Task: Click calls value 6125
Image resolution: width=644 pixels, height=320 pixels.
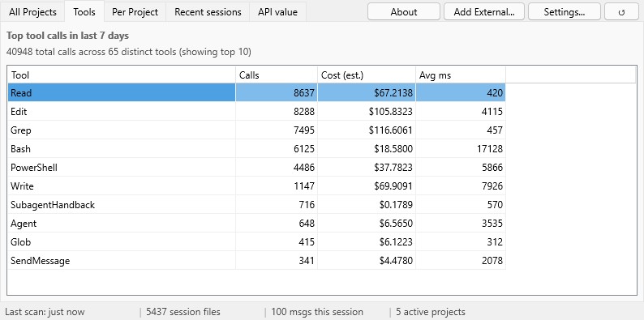Action: click(x=304, y=148)
